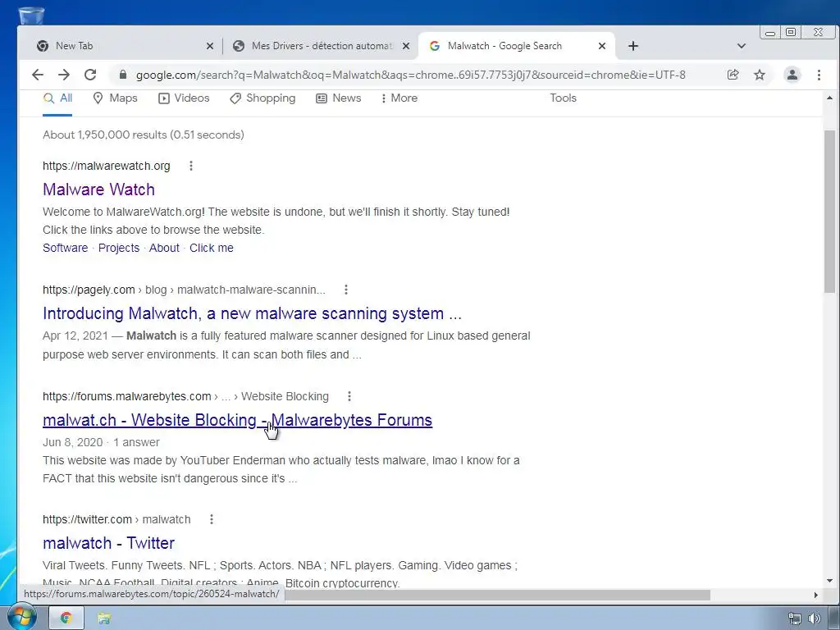Open the Chrome profile avatar
Viewport: 840px width, 630px height.
pyautogui.click(x=792, y=75)
